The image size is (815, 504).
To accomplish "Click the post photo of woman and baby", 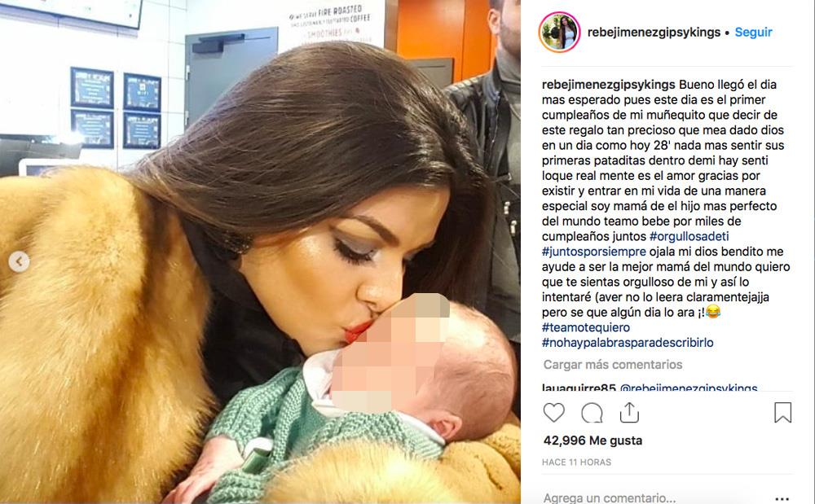I will point(260,252).
